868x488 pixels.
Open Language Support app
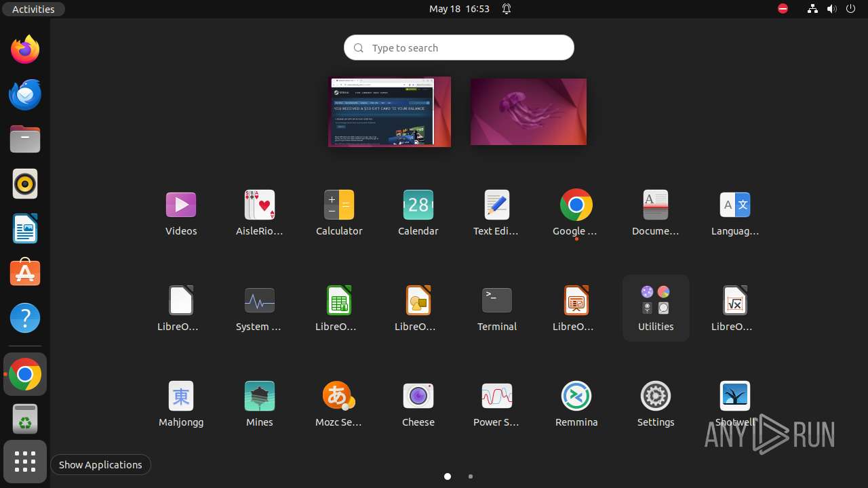(735, 205)
